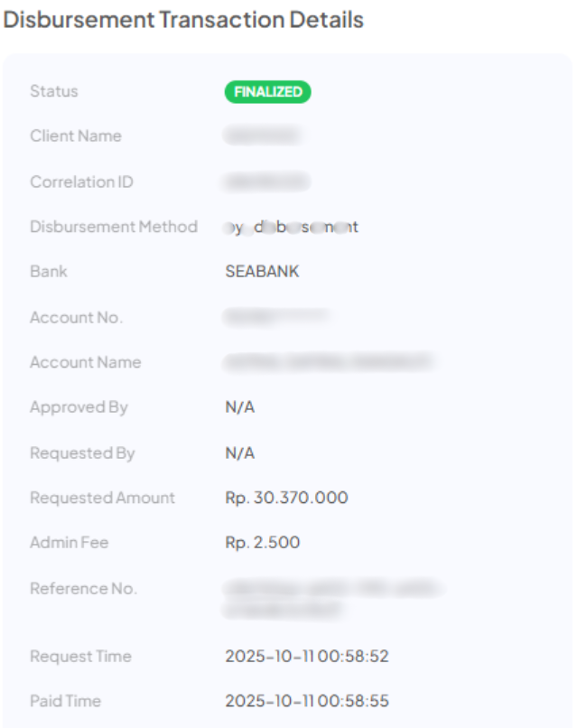The image size is (577, 728).
Task: Click the N/A value beside Requested By
Action: point(240,453)
